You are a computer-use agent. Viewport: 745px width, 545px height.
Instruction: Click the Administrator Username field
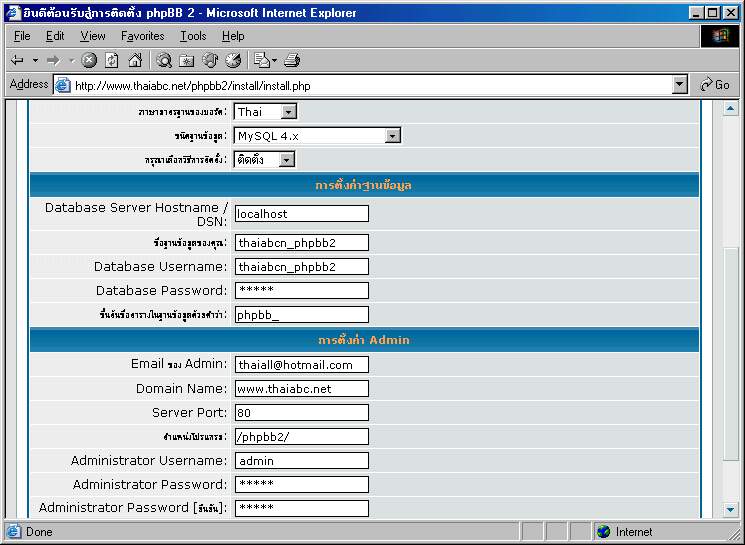[x=301, y=461]
